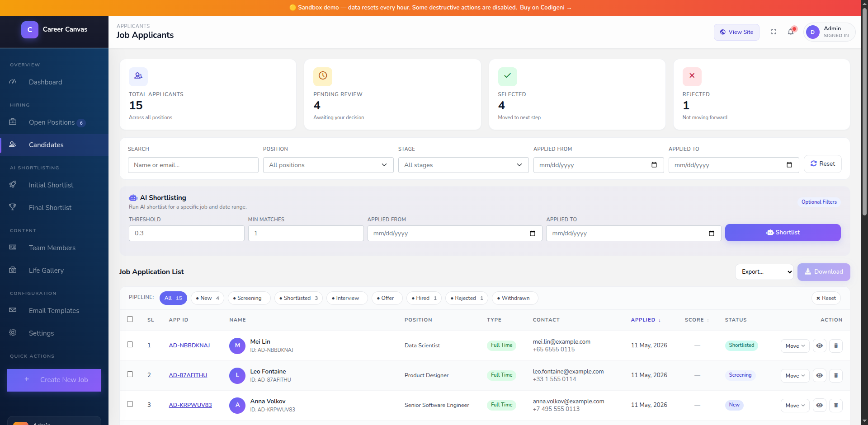Open the All stages dropdown
868x425 pixels.
(463, 165)
